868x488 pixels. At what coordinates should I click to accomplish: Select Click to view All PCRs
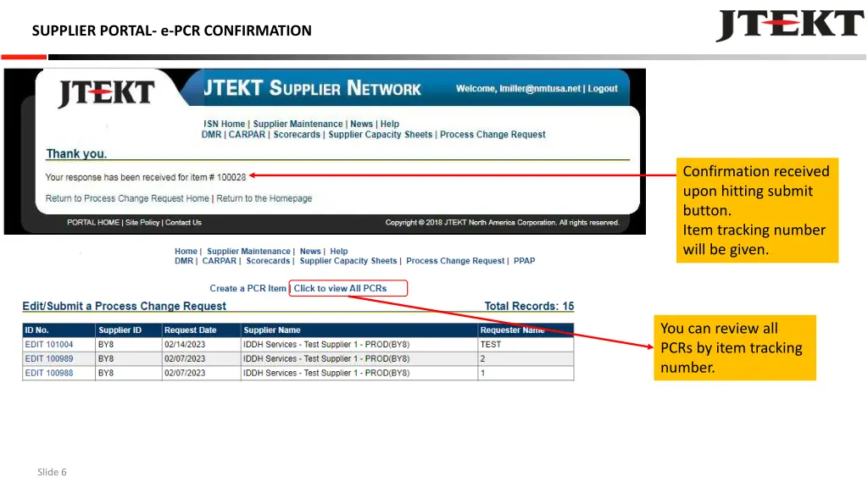click(x=340, y=288)
